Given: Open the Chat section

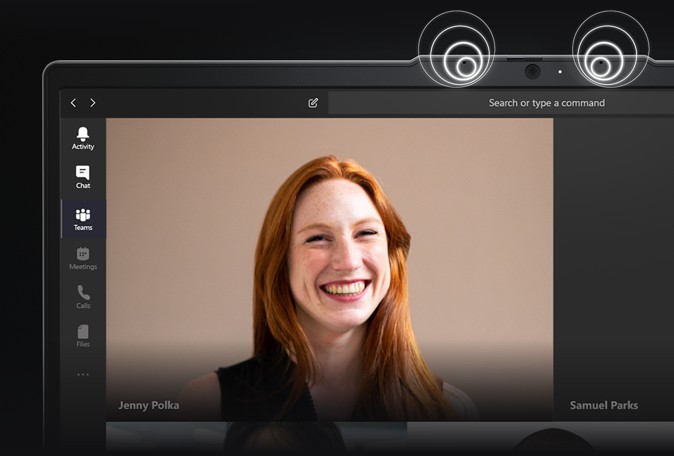Looking at the screenshot, I should pos(83,177).
